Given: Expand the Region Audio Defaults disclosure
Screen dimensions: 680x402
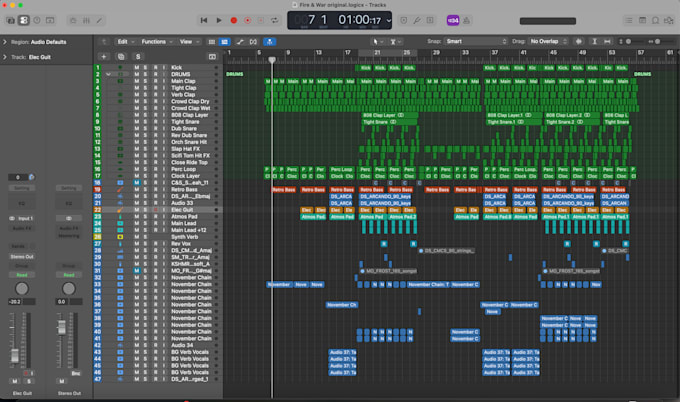Looking at the screenshot, I should [5, 42].
